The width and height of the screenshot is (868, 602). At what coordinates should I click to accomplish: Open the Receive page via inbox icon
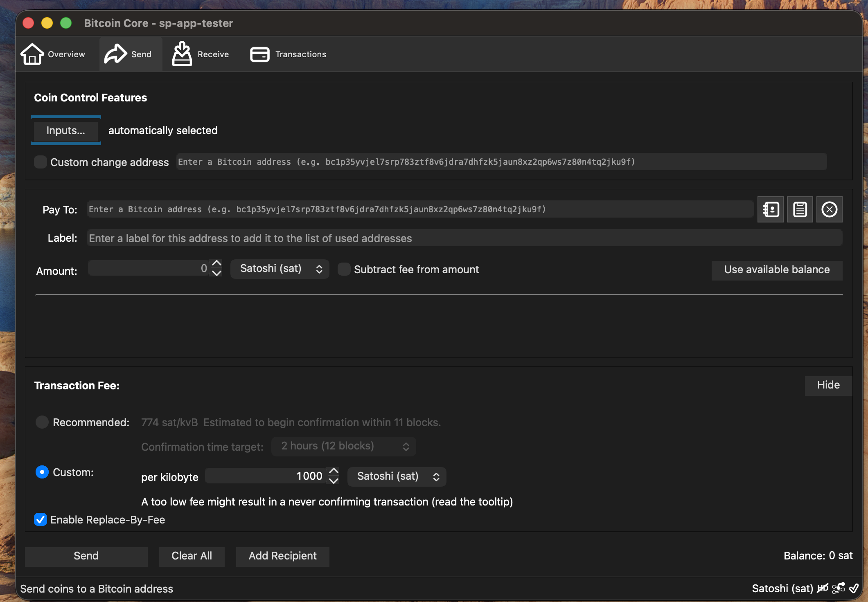point(182,54)
